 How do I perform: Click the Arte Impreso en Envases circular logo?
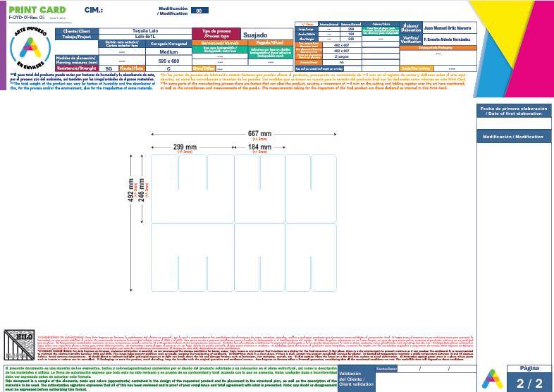click(x=30, y=47)
